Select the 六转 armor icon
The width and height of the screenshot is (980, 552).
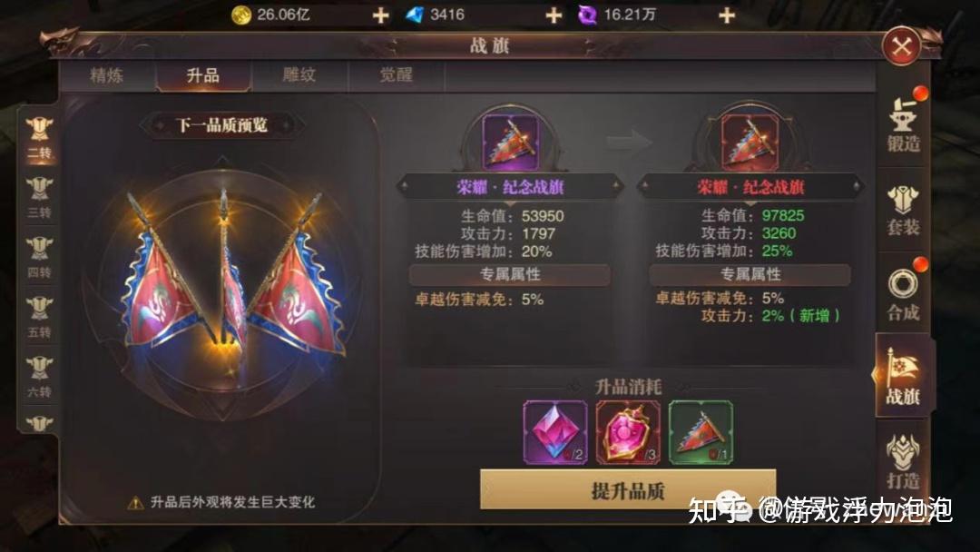[39, 377]
